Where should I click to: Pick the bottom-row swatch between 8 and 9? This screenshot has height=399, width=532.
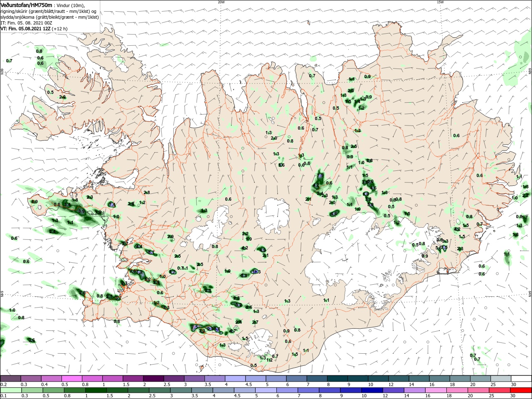coord(330,390)
